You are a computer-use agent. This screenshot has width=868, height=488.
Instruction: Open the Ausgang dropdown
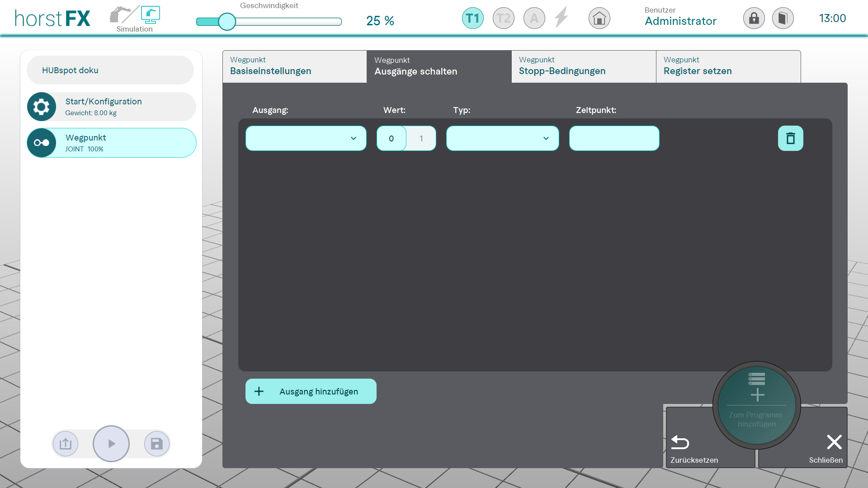pos(306,138)
